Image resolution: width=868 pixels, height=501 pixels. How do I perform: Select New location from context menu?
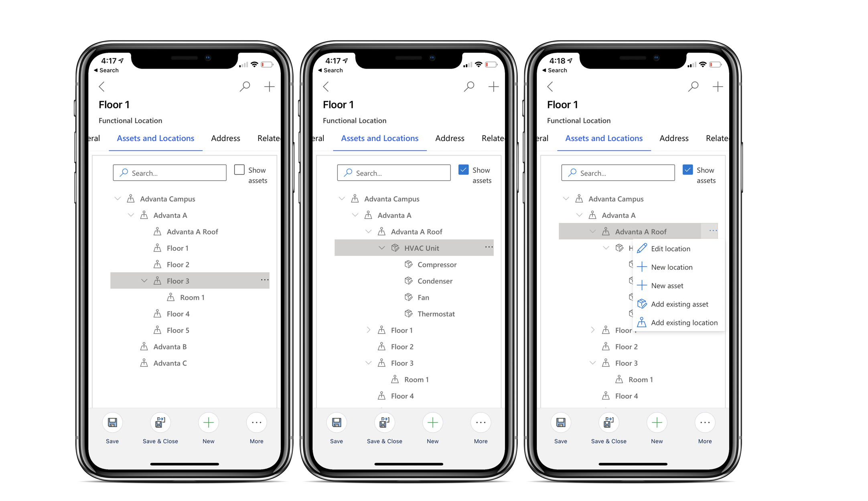click(673, 267)
